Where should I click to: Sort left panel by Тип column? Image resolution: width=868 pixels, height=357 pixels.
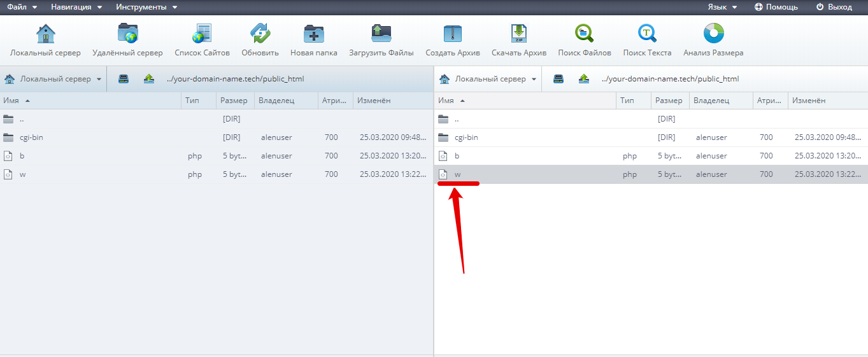[x=199, y=101]
